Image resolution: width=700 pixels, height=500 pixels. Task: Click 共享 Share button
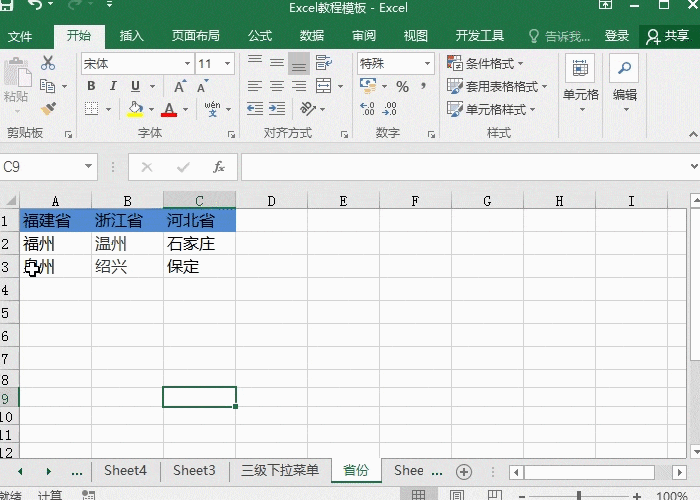click(x=668, y=36)
